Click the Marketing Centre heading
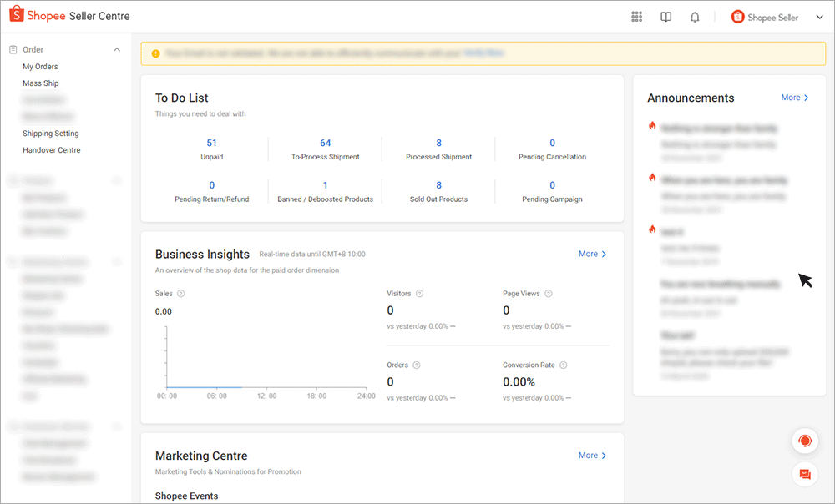The image size is (835, 504). [x=201, y=456]
